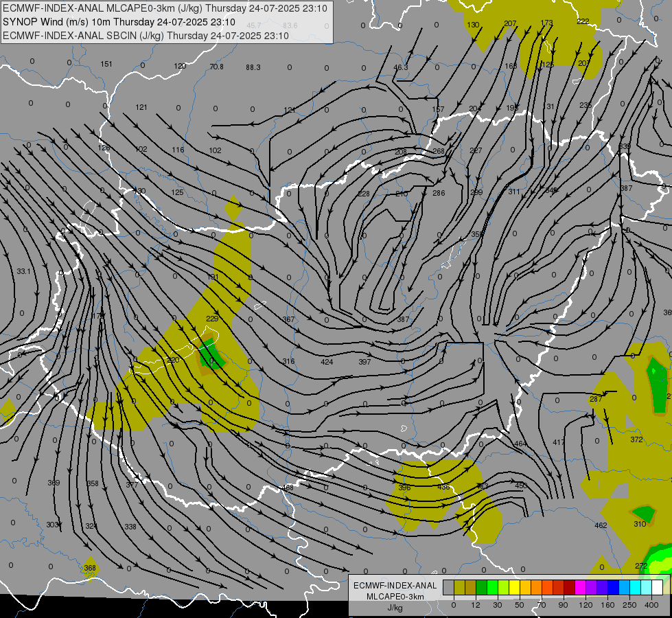Click the map value 468
672x618 pixels.
[x=288, y=488]
